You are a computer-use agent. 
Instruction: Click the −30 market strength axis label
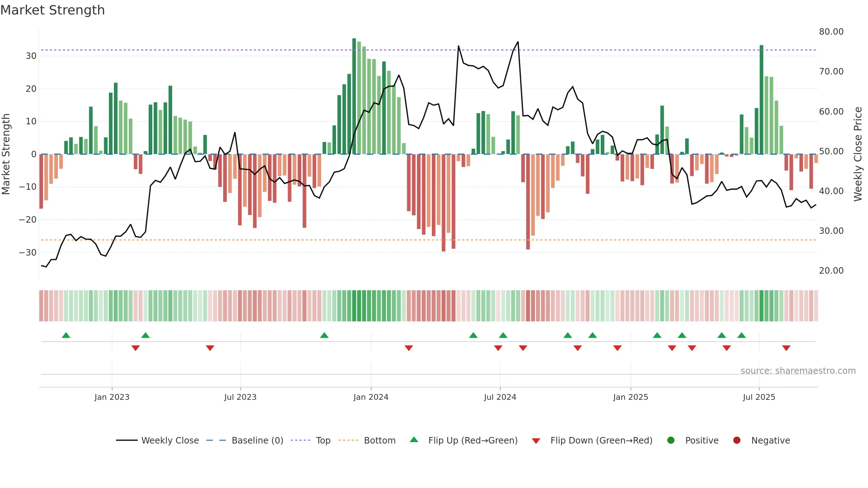coord(28,252)
